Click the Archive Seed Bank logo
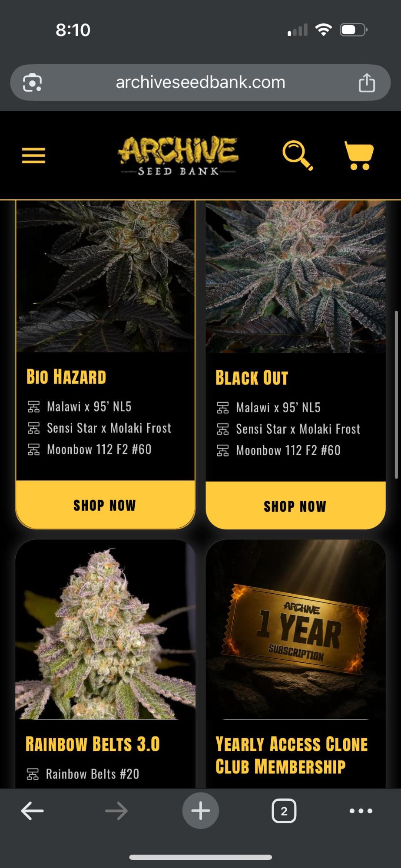 pos(178,156)
